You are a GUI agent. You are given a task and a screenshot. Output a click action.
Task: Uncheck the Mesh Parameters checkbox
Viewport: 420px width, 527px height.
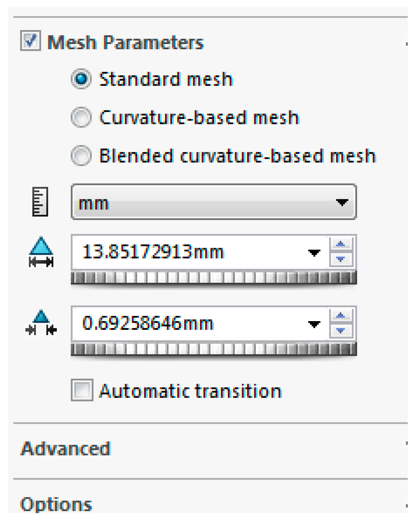(30, 41)
